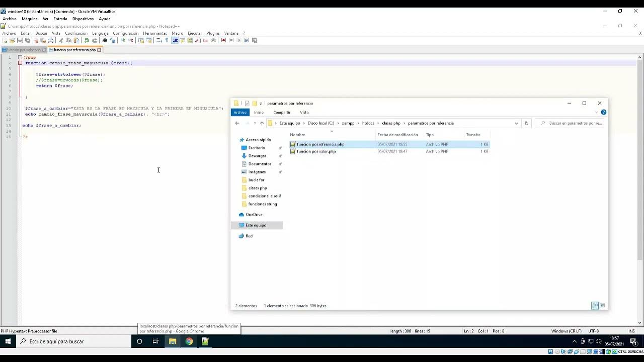This screenshot has width=644, height=362.
Task: Open the Buscar menu in Notepad++
Action: click(41, 33)
